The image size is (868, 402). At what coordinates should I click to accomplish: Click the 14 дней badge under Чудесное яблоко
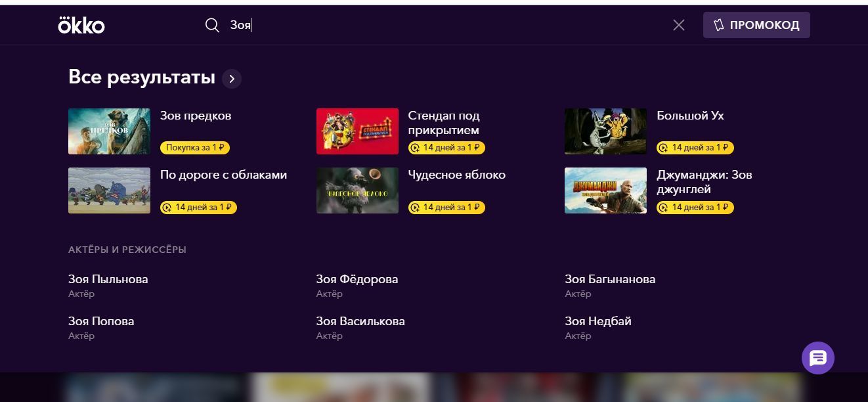[446, 208]
